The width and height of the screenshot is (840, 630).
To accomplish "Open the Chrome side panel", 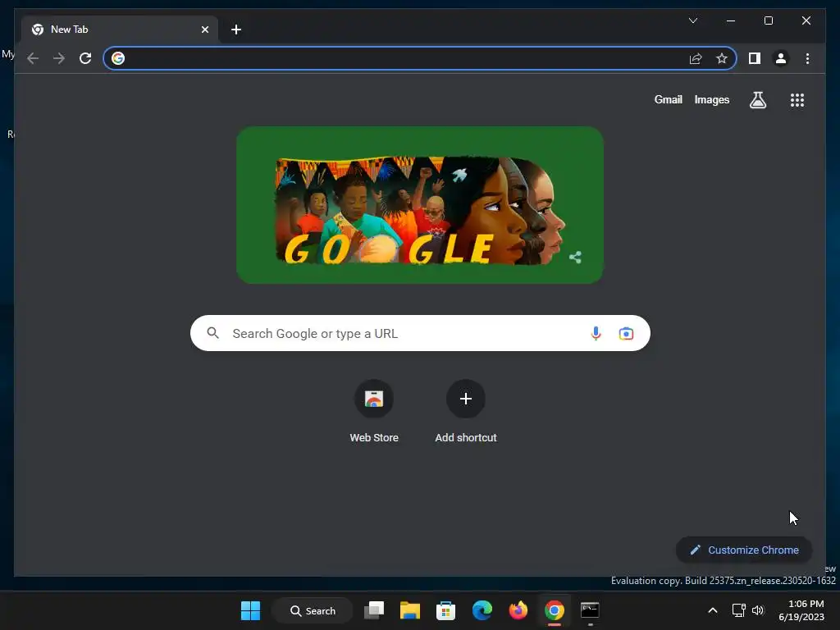I will click(755, 58).
